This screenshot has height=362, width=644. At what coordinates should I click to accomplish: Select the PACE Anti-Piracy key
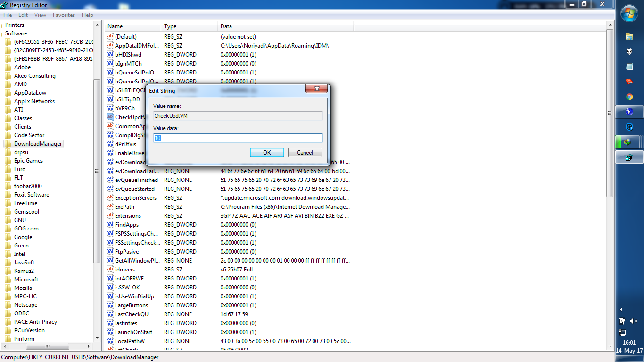(35, 322)
